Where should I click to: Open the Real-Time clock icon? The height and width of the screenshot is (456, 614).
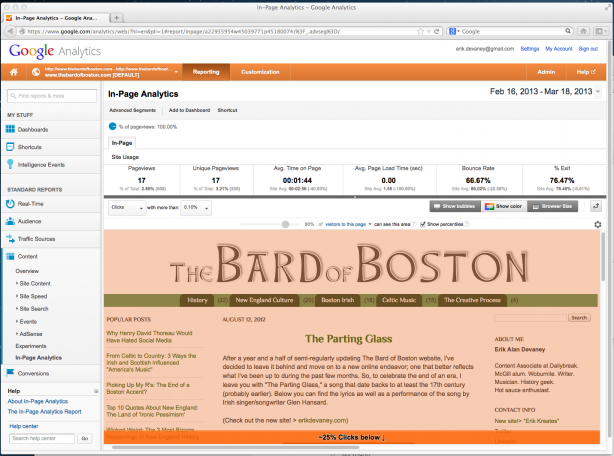[x=10, y=204]
